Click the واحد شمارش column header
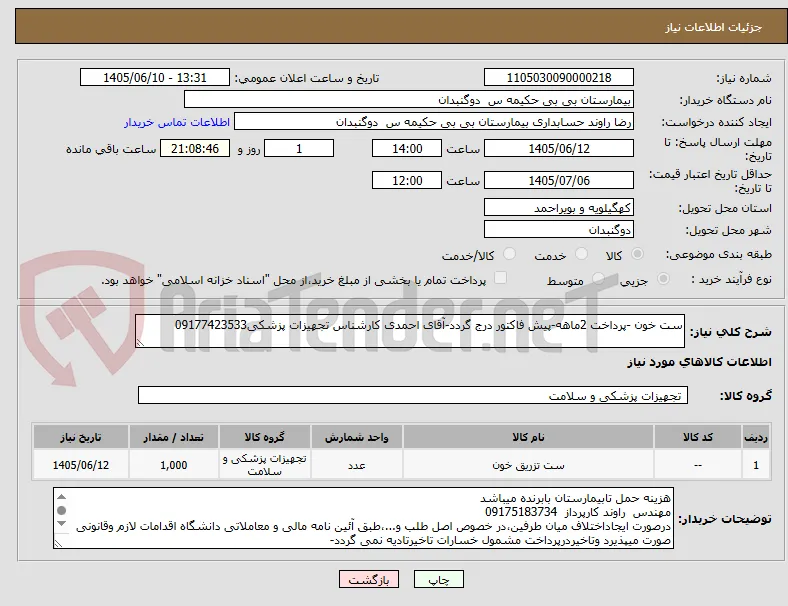The height and width of the screenshot is (606, 788). [x=356, y=437]
